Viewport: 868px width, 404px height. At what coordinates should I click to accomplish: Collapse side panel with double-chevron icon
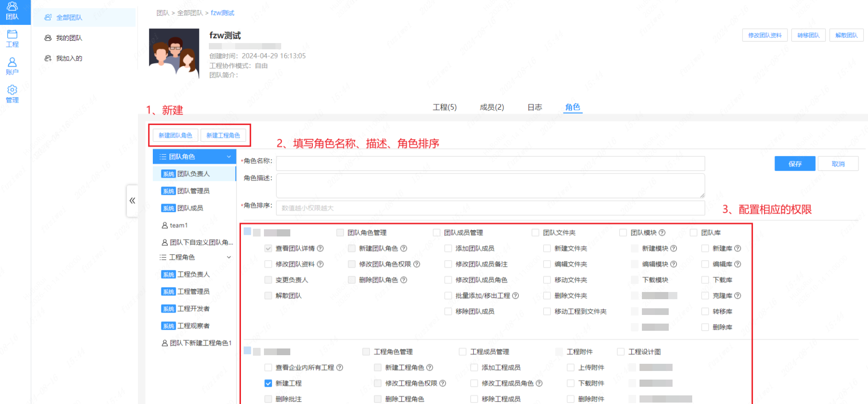[x=132, y=201]
